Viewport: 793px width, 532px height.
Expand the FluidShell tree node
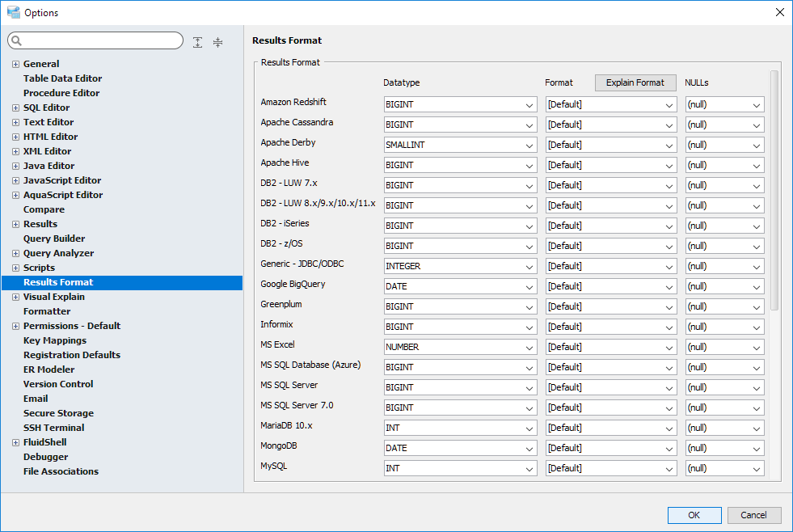(15, 442)
